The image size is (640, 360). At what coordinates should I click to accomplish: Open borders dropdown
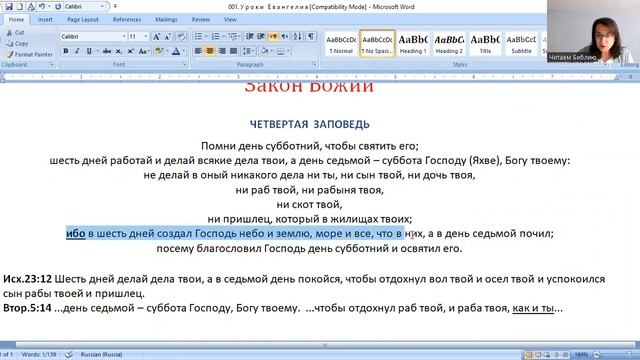pos(289,51)
